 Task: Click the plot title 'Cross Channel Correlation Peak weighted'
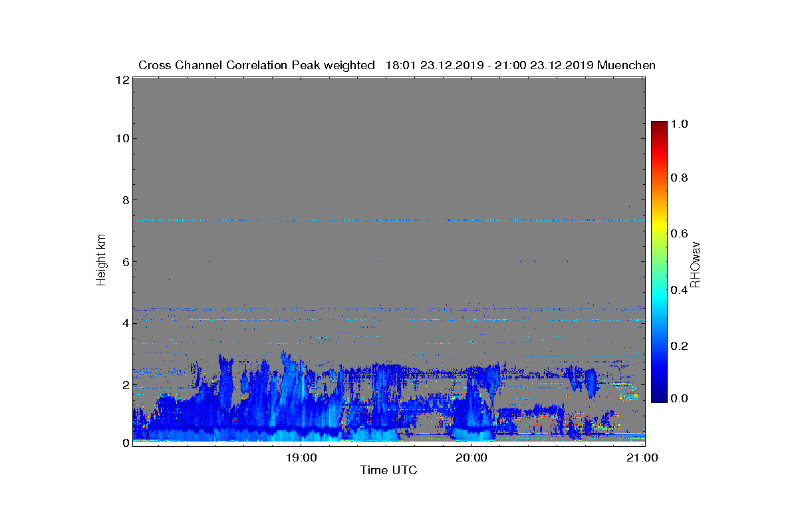(x=257, y=65)
